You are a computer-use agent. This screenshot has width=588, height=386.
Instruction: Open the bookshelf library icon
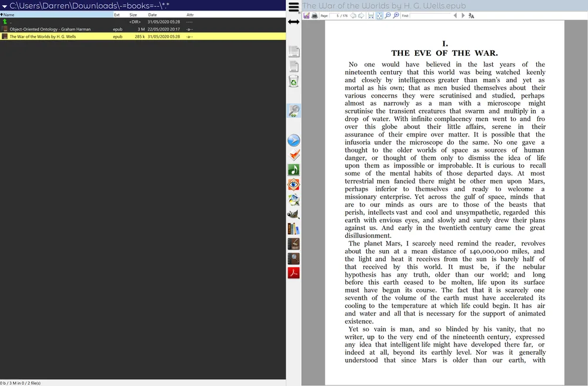(x=293, y=229)
